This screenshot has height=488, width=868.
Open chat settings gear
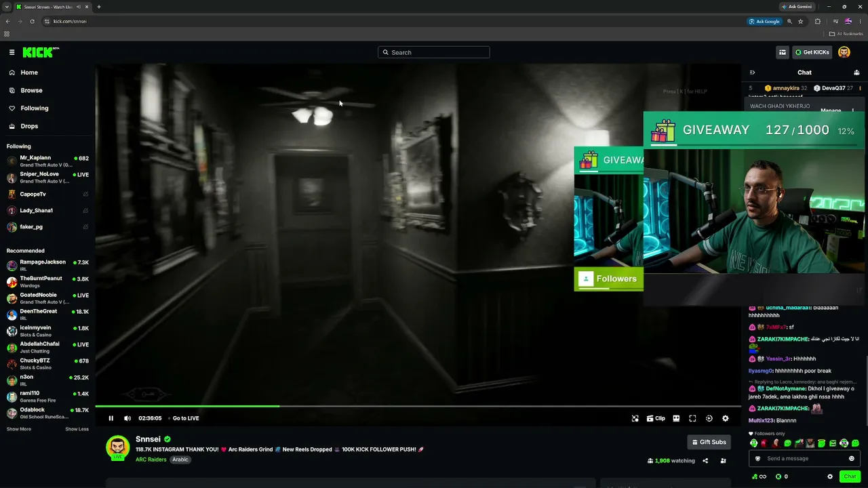coord(829,476)
